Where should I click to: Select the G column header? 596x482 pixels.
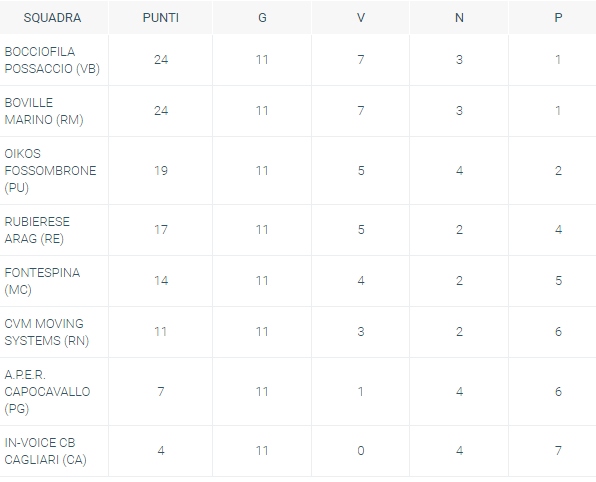coord(262,18)
